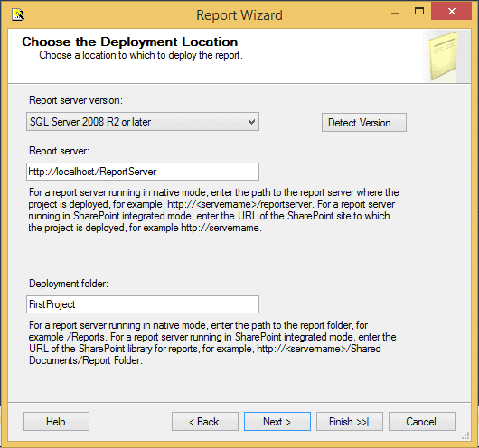Open Help for the wizard
Screen dimensions: 479x448
click(56, 422)
